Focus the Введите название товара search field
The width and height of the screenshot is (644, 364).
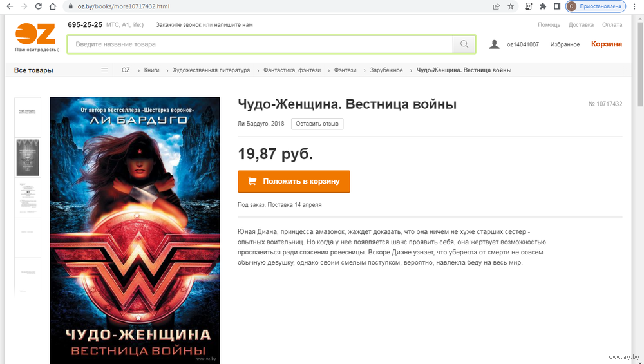(260, 44)
